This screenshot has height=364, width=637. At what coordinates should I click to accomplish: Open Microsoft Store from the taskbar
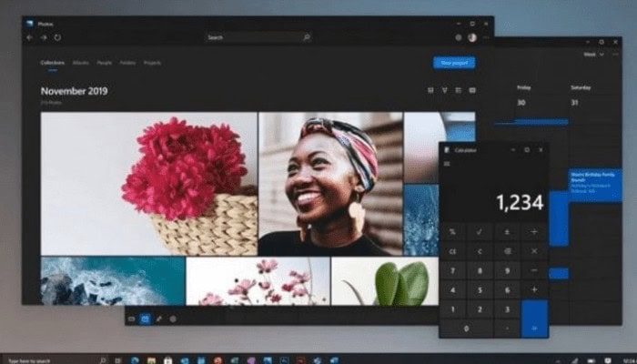(x=167, y=360)
